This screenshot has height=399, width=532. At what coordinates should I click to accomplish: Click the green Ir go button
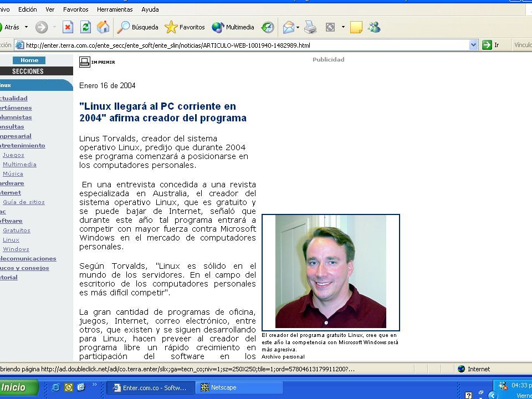[x=490, y=45]
